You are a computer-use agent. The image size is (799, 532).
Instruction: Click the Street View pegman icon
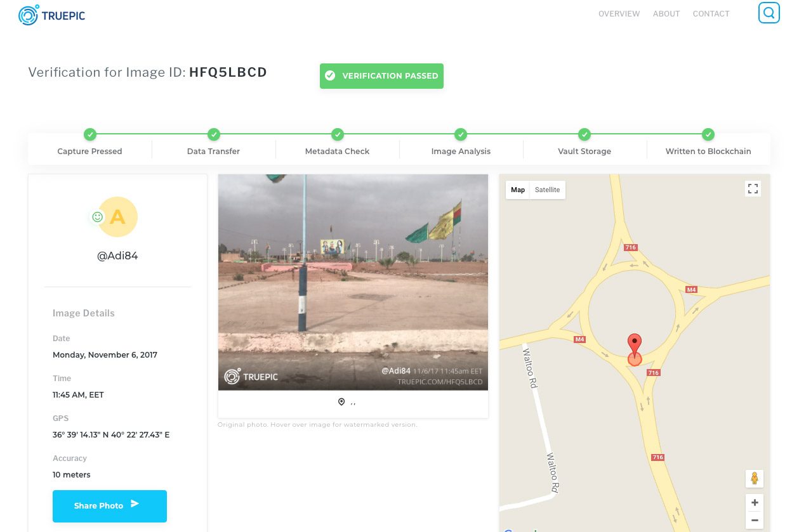coord(754,478)
